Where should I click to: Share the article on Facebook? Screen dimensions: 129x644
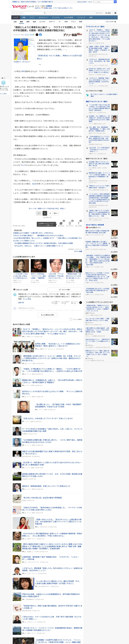[x=40, y=35]
